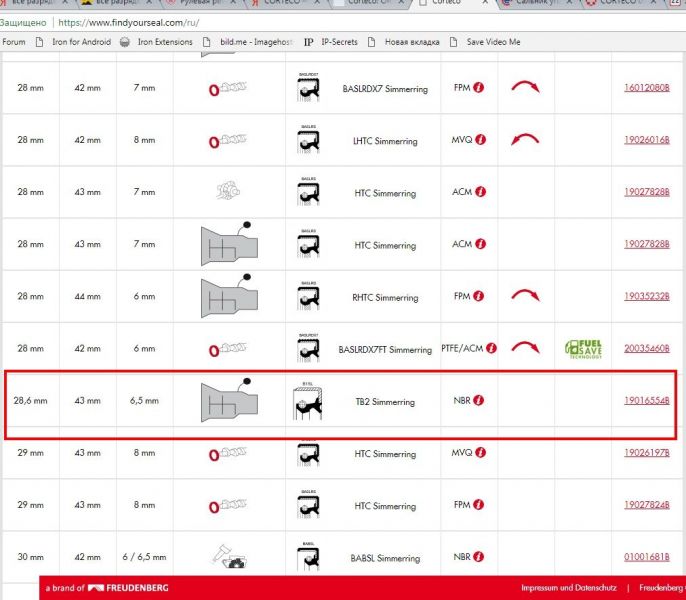Click gearbox icon in TB2 Simmerring row
This screenshot has height=600, width=686.
tap(229, 400)
